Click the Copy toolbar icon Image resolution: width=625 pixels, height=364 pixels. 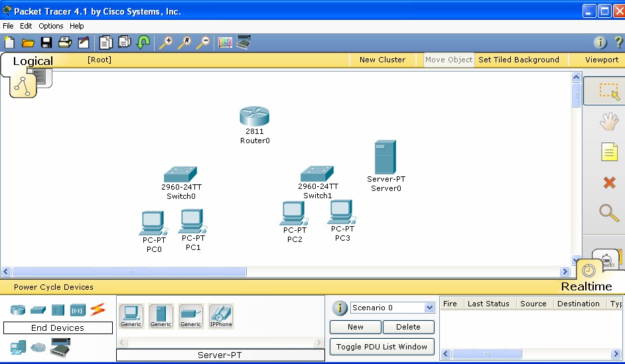click(105, 42)
